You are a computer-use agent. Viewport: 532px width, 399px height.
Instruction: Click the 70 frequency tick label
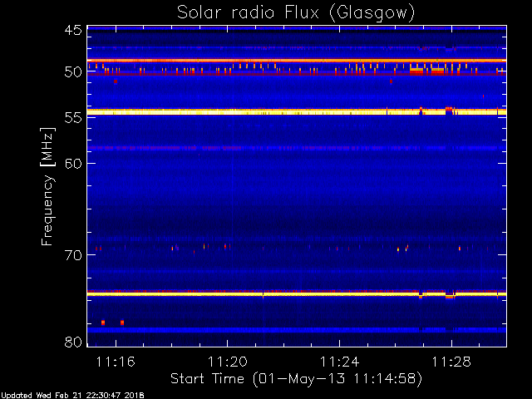point(73,255)
